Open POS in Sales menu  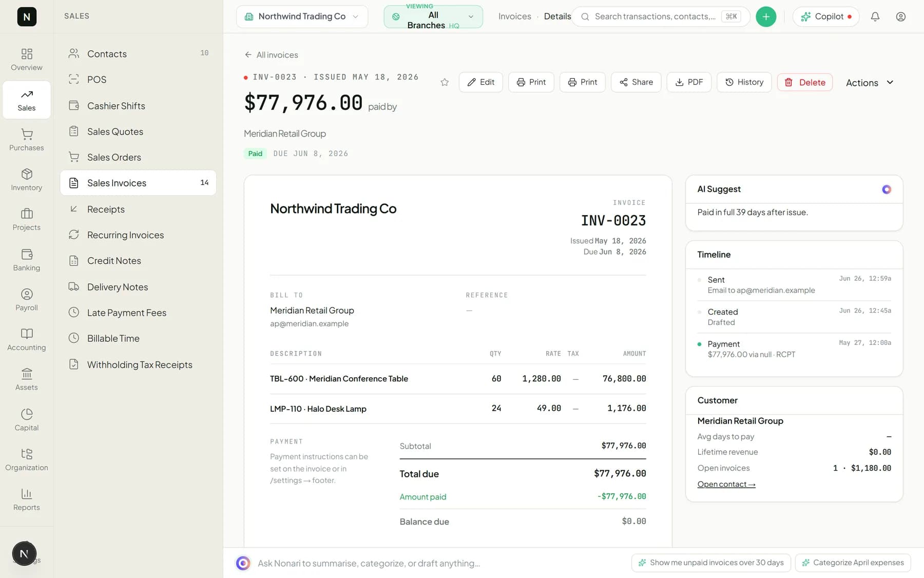click(138, 80)
